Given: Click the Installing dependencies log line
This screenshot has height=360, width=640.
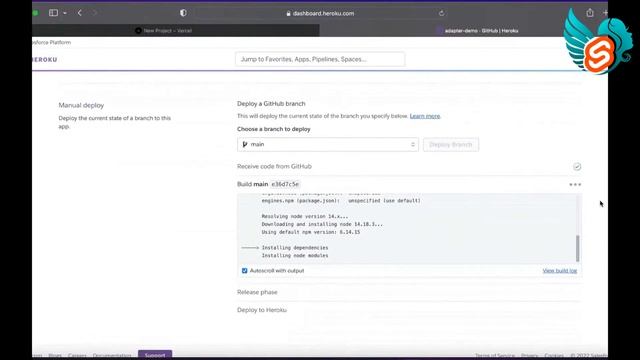Looking at the screenshot, I should click(295, 248).
